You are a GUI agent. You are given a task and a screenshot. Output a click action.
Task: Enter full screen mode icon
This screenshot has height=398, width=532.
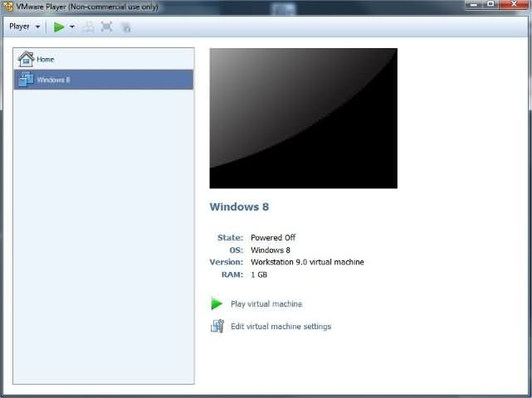(106, 27)
